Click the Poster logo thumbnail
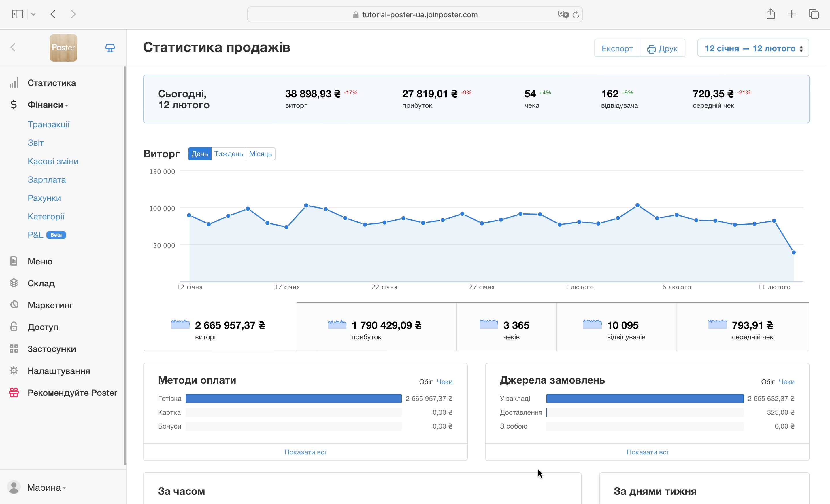The image size is (830, 504). [x=63, y=48]
